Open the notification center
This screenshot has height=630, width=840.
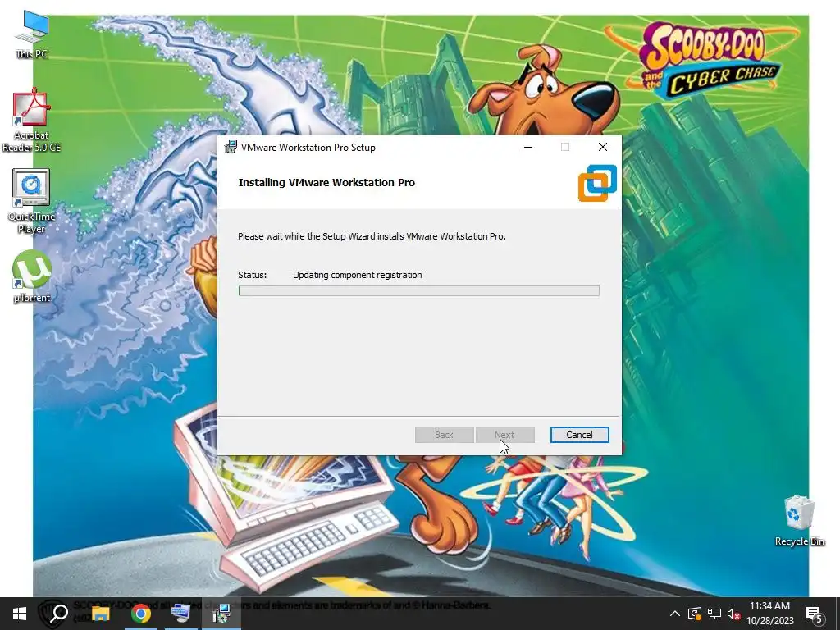coord(815,614)
